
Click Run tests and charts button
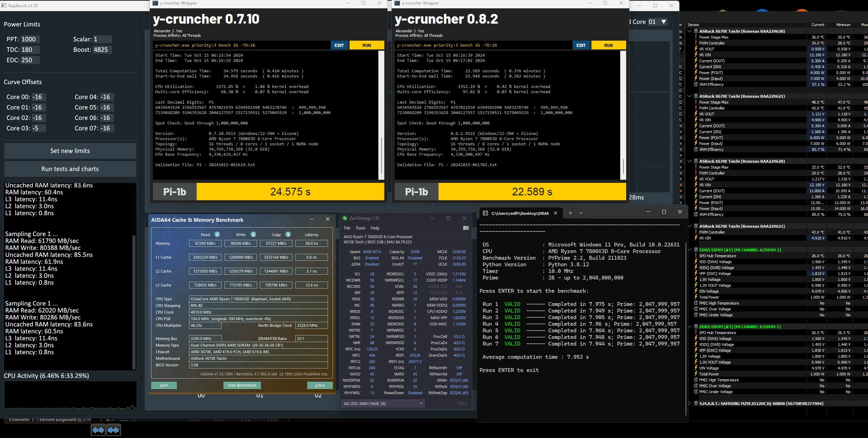tap(70, 169)
